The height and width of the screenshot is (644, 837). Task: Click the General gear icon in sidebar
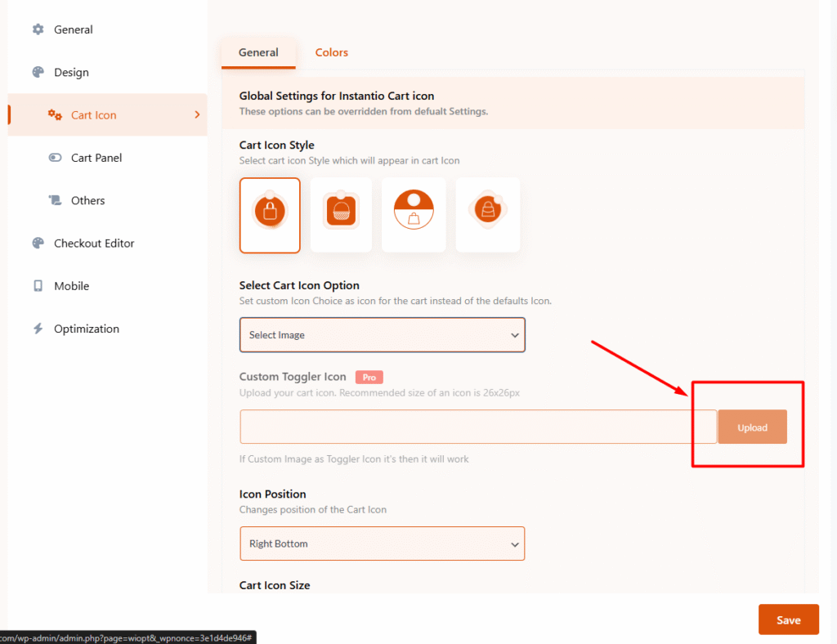[38, 29]
